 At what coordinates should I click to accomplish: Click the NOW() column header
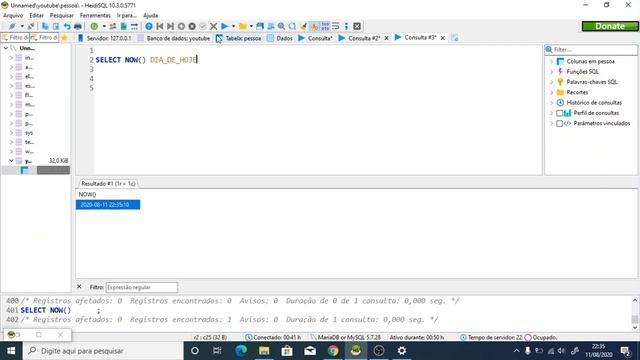(108, 194)
